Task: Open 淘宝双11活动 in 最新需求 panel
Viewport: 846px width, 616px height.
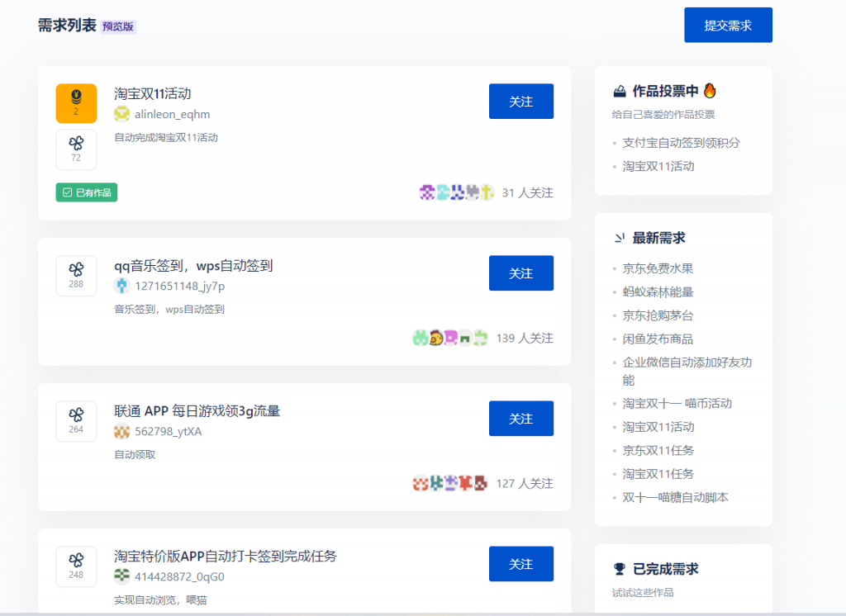Action: 658,427
